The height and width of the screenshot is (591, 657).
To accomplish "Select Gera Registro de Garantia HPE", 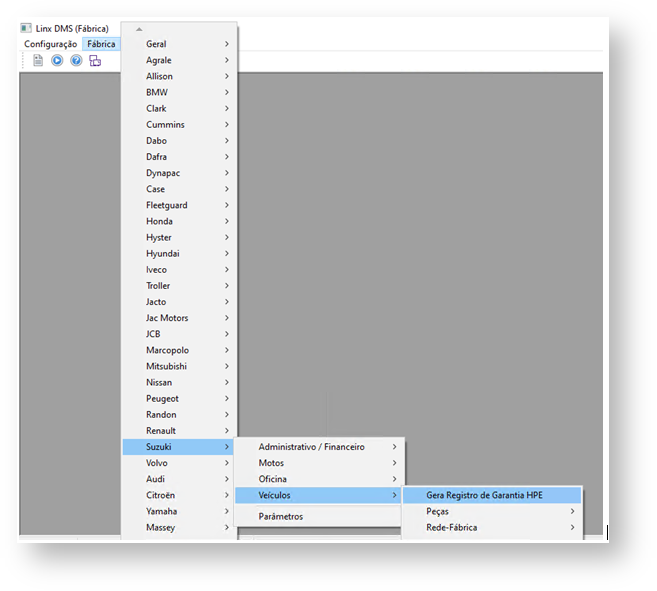I will [x=492, y=495].
